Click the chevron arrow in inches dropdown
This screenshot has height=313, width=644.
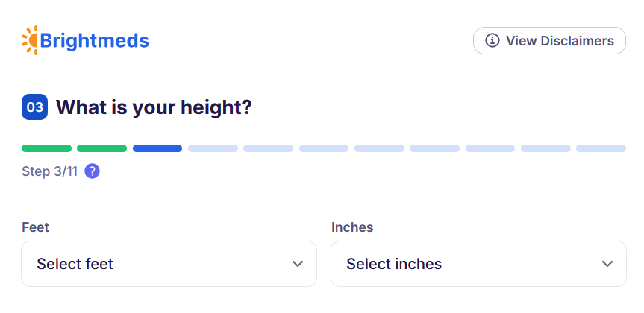tap(607, 264)
